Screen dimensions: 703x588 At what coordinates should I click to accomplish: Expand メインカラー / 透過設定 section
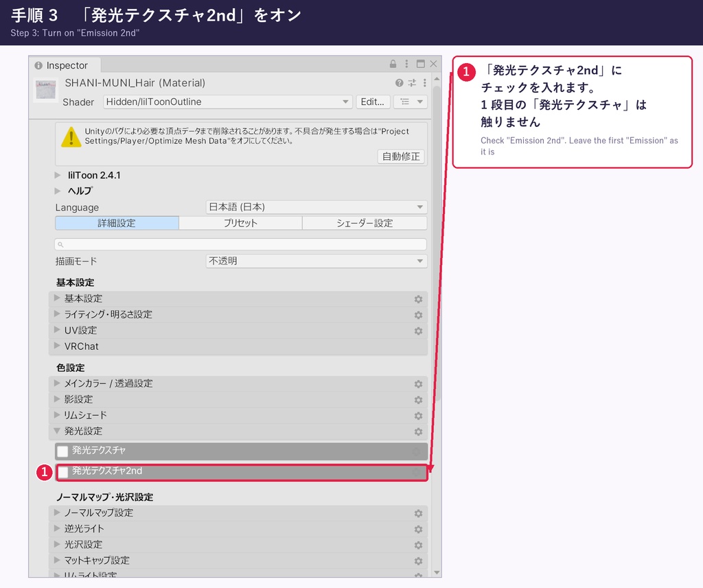(x=238, y=384)
